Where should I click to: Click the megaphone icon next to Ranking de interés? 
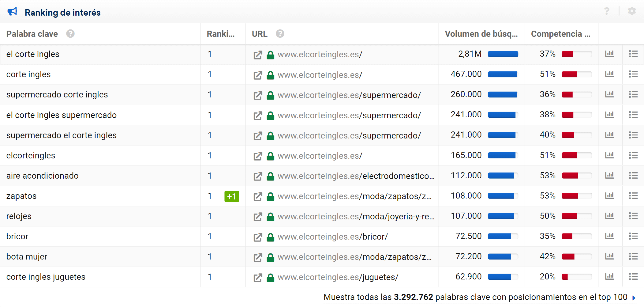[x=13, y=12]
